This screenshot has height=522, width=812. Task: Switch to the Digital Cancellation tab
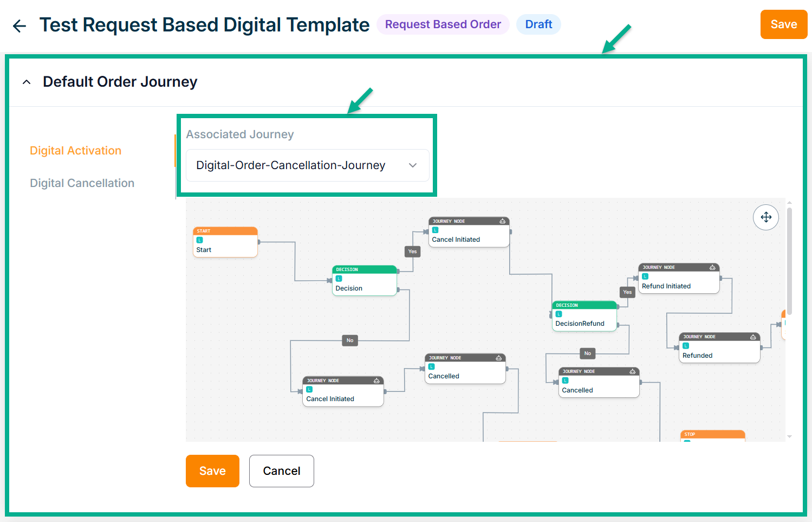point(82,183)
